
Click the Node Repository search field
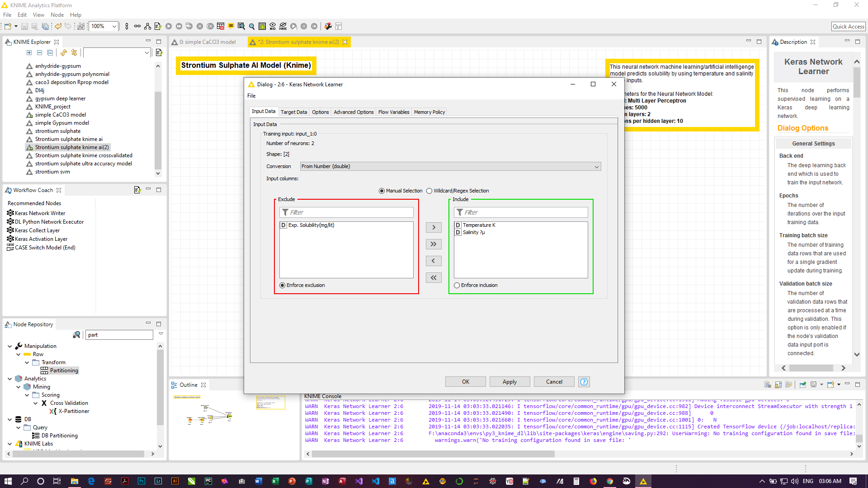(x=119, y=335)
